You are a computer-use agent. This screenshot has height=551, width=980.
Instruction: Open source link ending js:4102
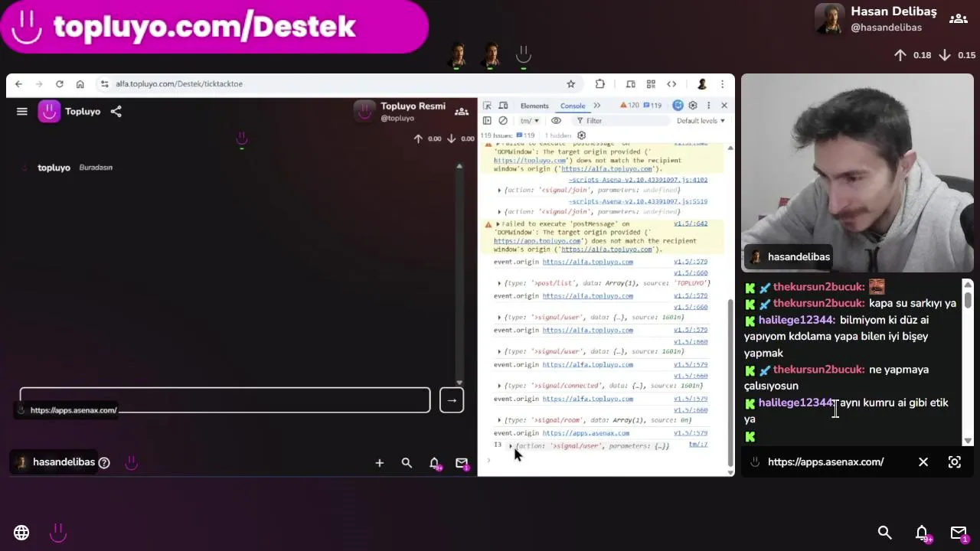[638, 180]
